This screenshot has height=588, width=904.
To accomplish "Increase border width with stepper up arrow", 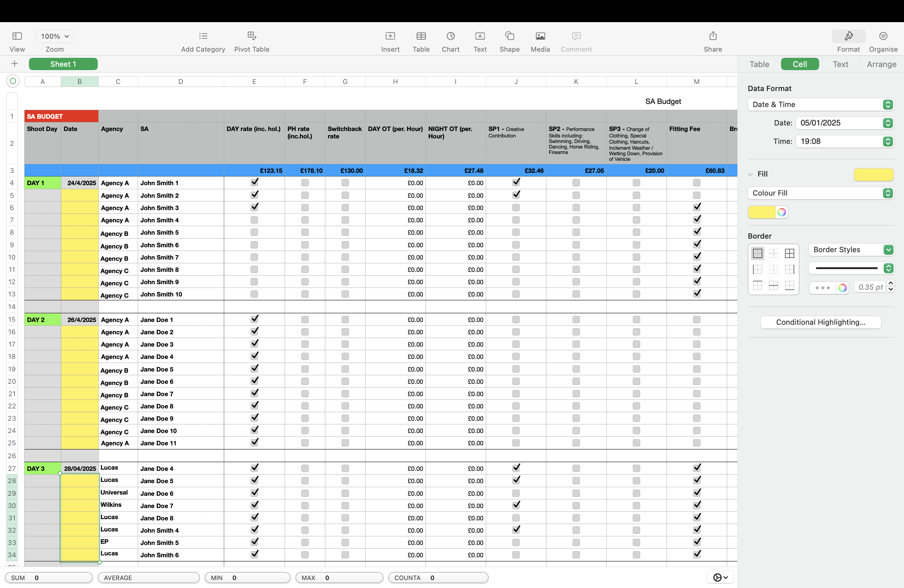I will click(891, 283).
